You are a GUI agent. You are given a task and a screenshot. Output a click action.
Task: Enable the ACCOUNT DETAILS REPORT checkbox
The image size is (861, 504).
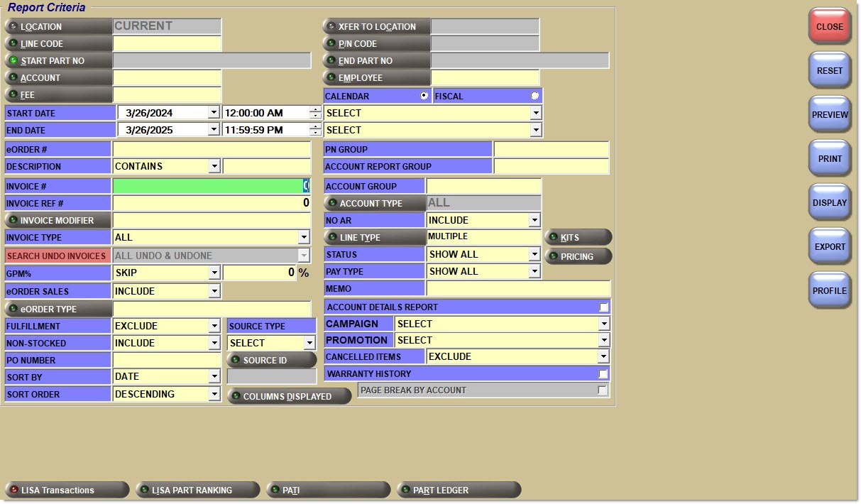pos(603,307)
